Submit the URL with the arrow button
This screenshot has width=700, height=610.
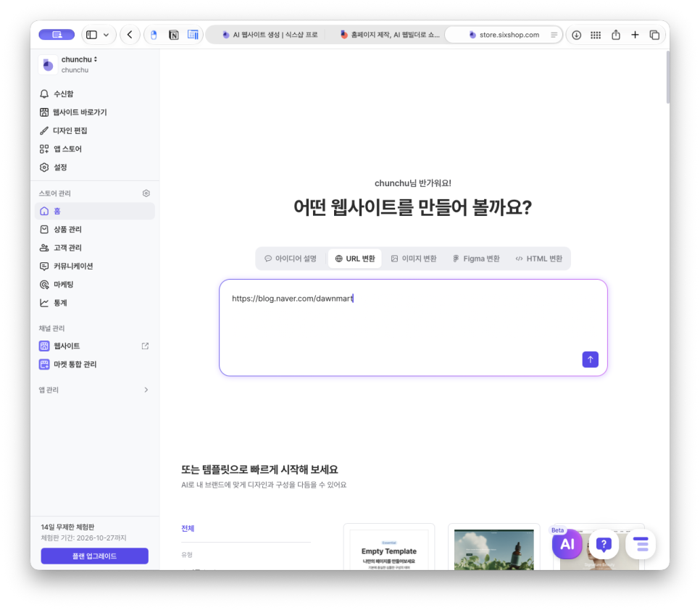tap(590, 359)
